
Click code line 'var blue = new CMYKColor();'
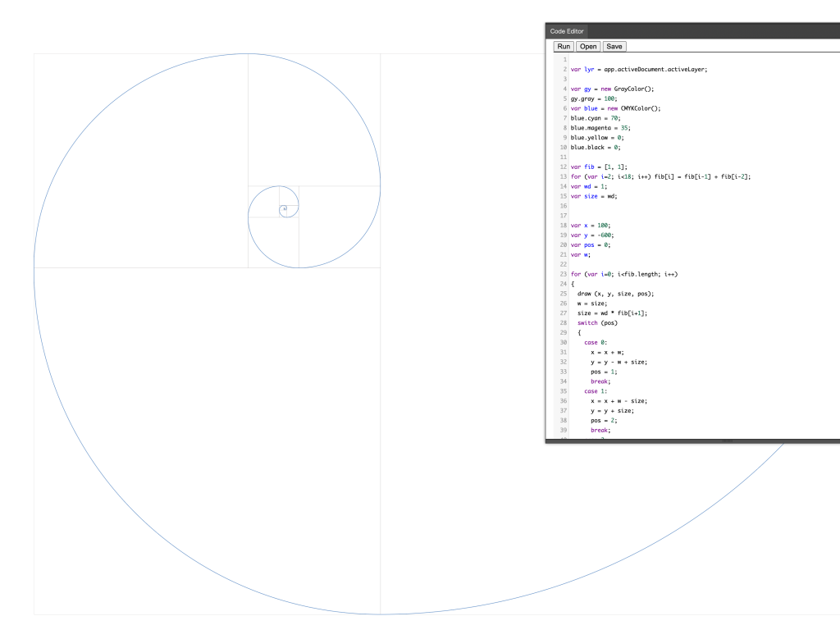[x=615, y=108]
